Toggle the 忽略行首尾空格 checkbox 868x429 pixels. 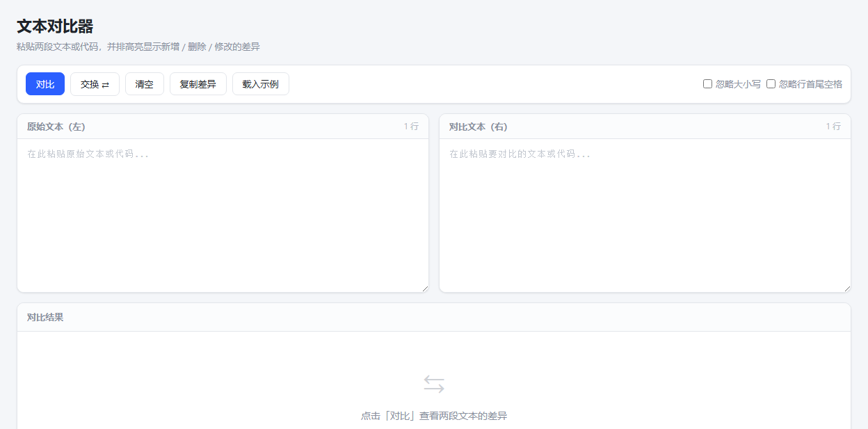[x=771, y=84]
